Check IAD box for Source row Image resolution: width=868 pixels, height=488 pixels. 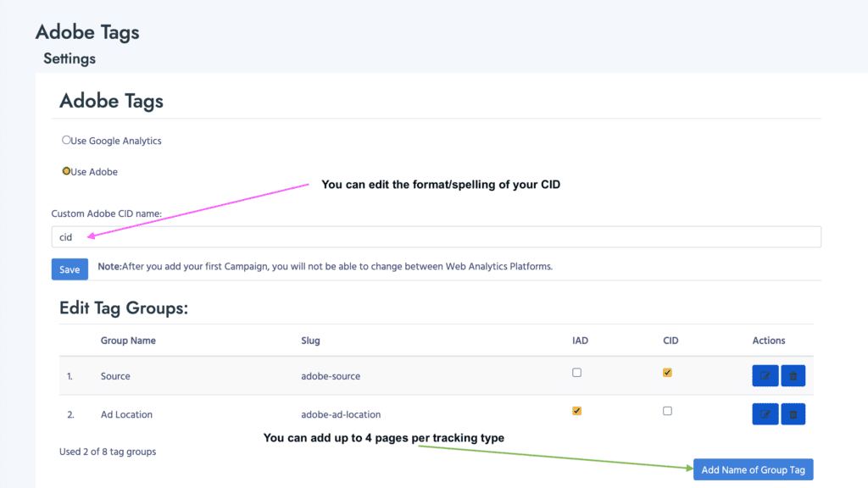pos(577,372)
